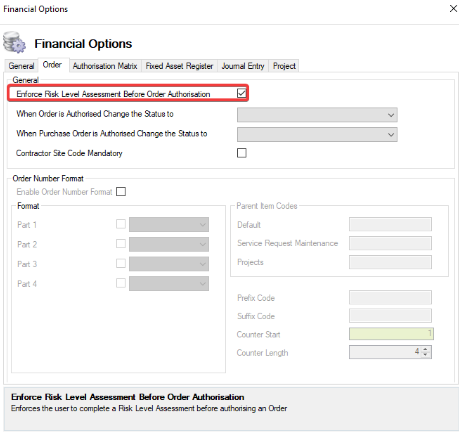
Task: Click the Financial Options coins gear icon
Action: coord(14,42)
